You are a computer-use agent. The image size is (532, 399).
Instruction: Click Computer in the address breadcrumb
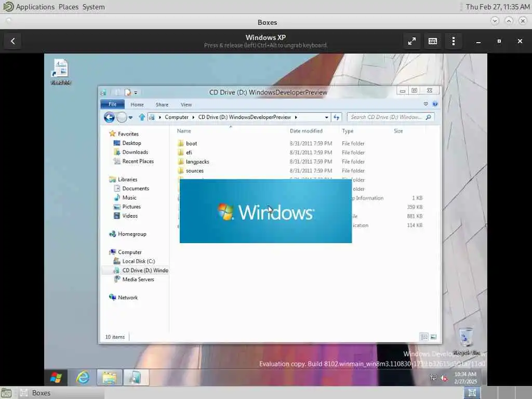(x=177, y=117)
